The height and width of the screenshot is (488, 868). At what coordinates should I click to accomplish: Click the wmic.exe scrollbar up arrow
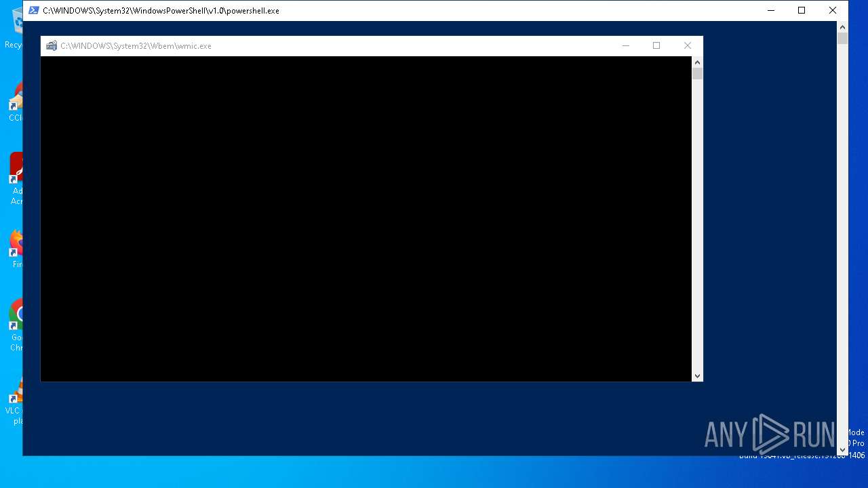pyautogui.click(x=697, y=62)
